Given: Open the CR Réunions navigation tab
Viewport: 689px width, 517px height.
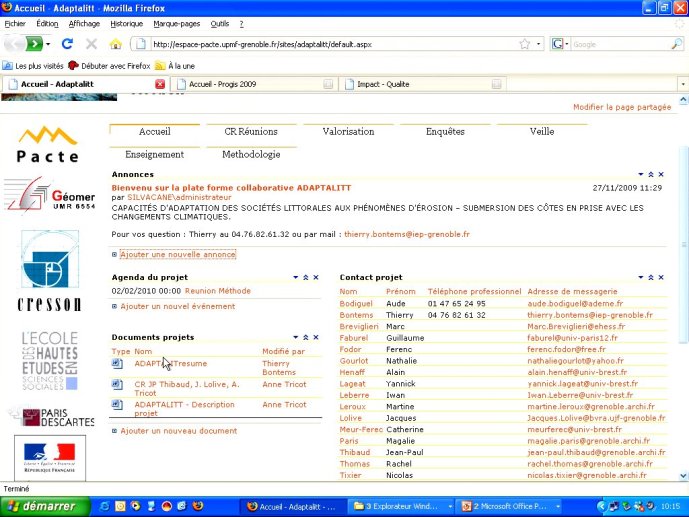Looking at the screenshot, I should pos(251,131).
